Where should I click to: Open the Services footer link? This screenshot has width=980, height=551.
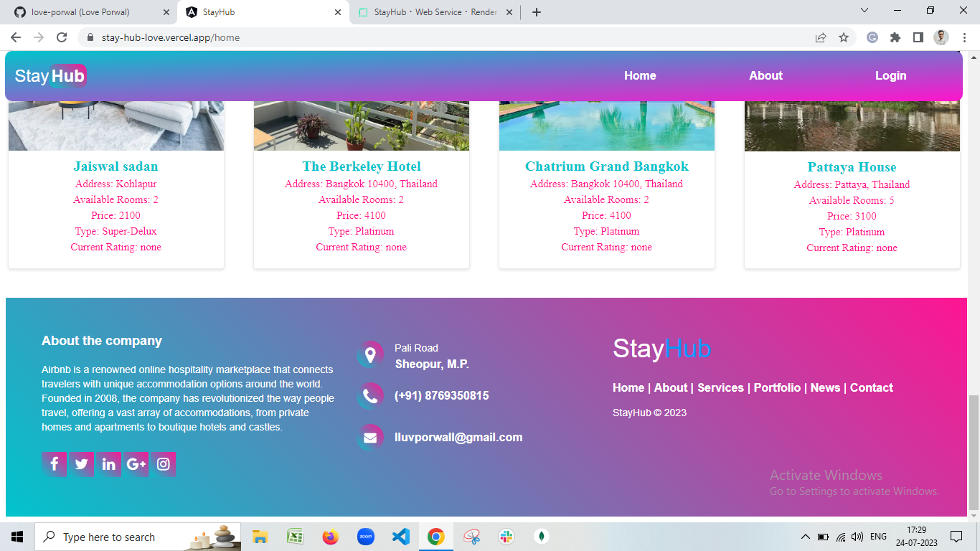click(x=721, y=387)
